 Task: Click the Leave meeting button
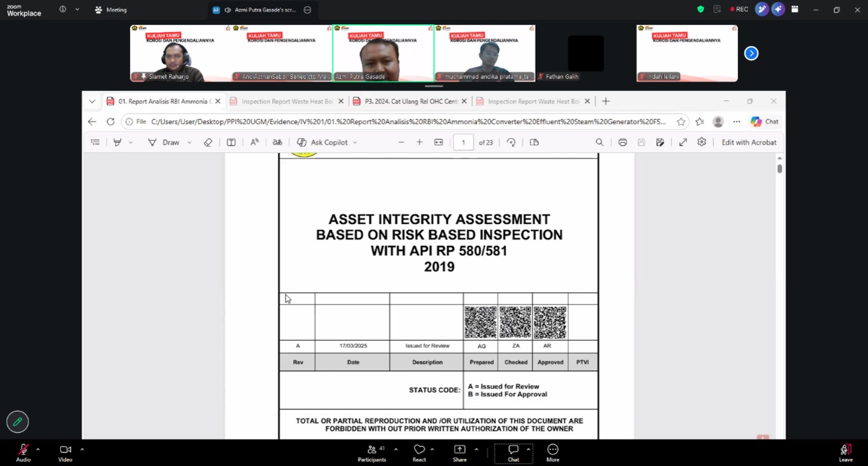(x=846, y=453)
